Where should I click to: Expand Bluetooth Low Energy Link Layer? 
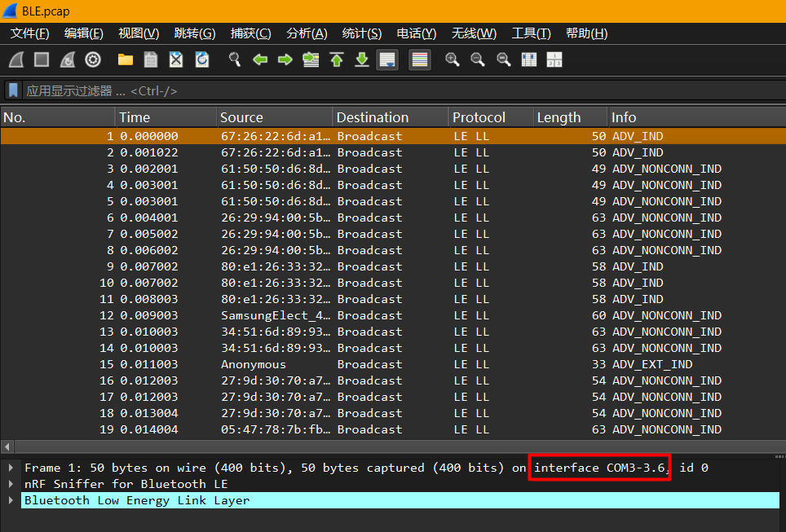coord(11,500)
